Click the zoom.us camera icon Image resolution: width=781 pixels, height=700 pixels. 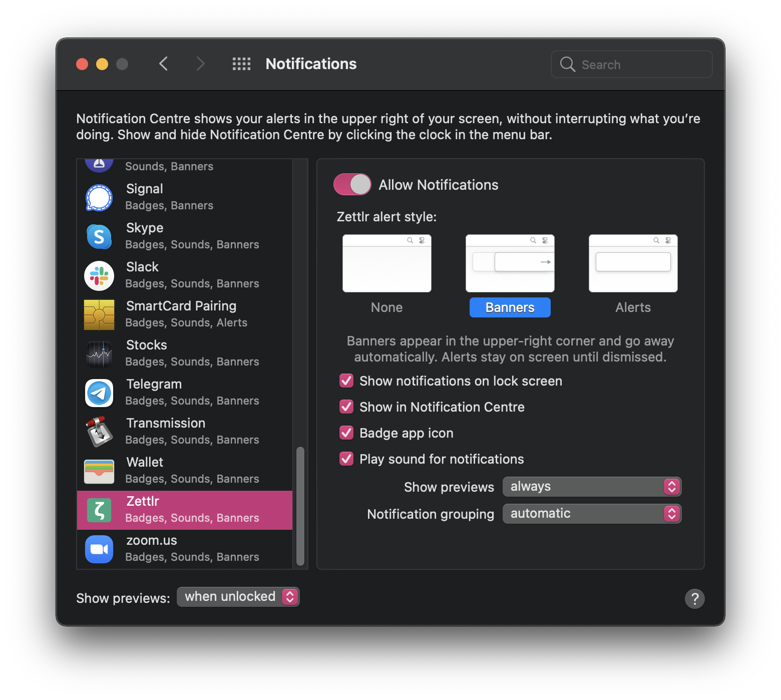coord(99,549)
